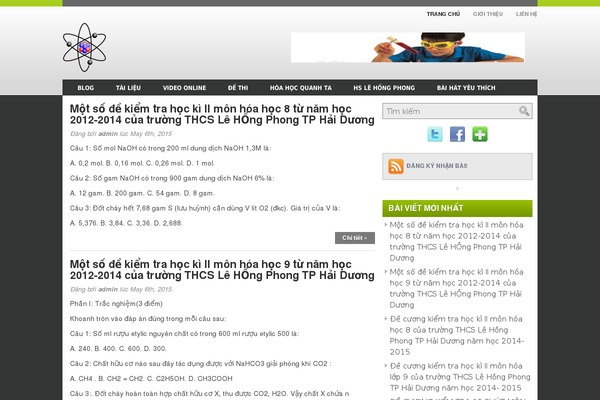Open the BÀI HÁT YÊU THÍCH menu
The height and width of the screenshot is (400, 600).
[466, 88]
